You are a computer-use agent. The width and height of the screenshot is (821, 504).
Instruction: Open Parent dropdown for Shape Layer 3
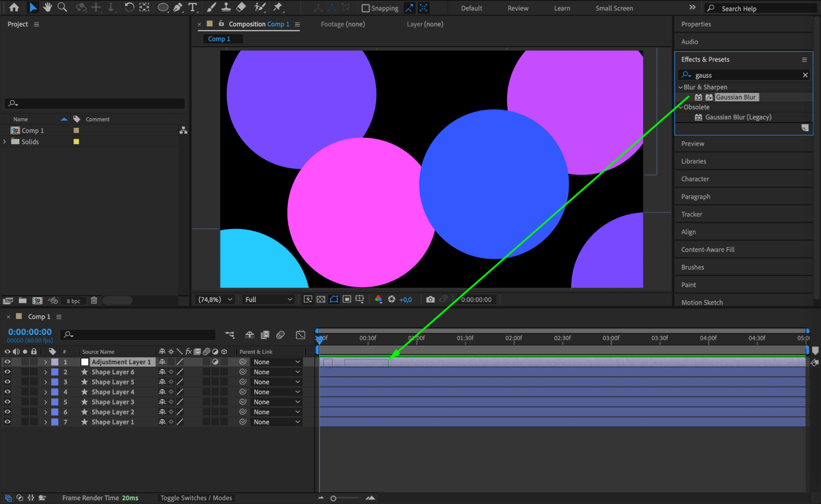click(276, 402)
